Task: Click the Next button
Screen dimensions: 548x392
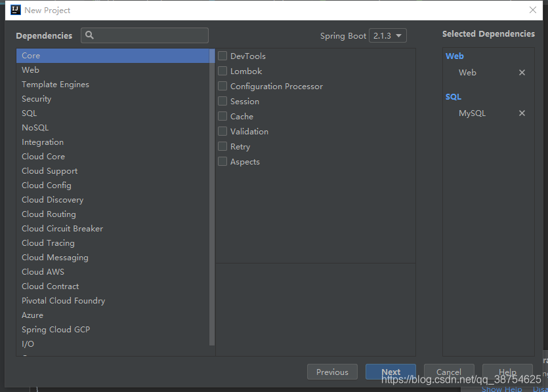Action: click(390, 372)
